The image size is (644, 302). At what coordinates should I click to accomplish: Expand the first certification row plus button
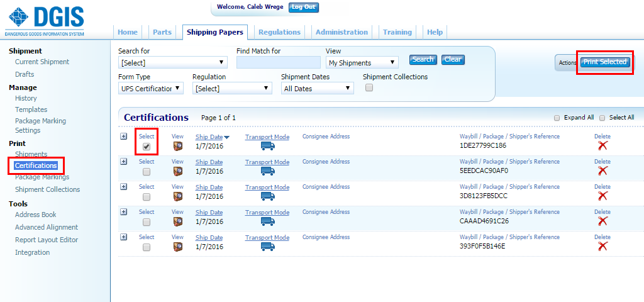pos(123,136)
